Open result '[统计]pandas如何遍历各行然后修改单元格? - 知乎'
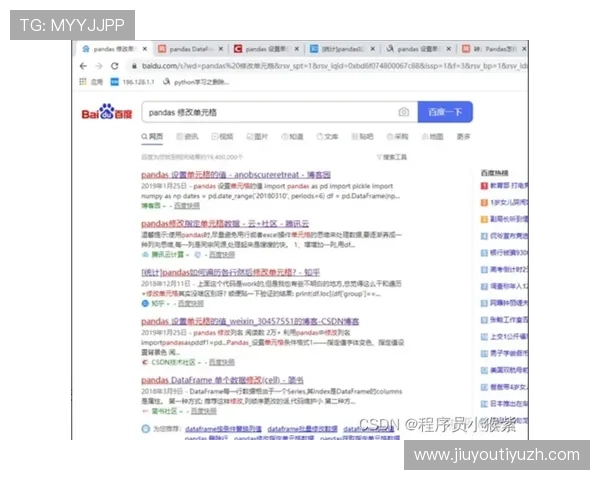Image resolution: width=600 pixels, height=480 pixels. [x=230, y=272]
